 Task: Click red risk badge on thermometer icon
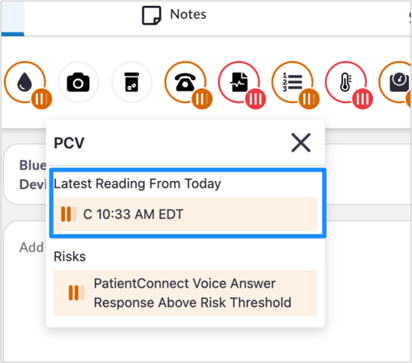(x=363, y=99)
